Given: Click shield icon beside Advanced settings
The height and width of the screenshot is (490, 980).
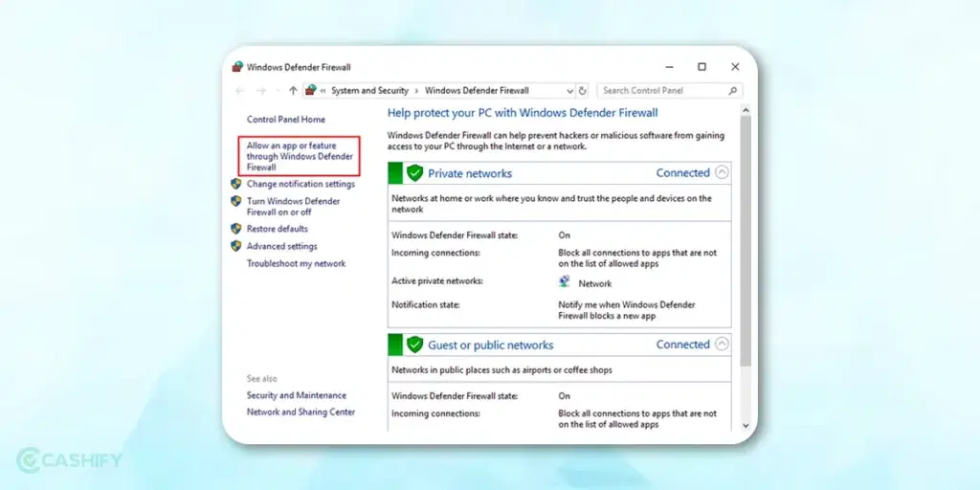Looking at the screenshot, I should pyautogui.click(x=235, y=246).
